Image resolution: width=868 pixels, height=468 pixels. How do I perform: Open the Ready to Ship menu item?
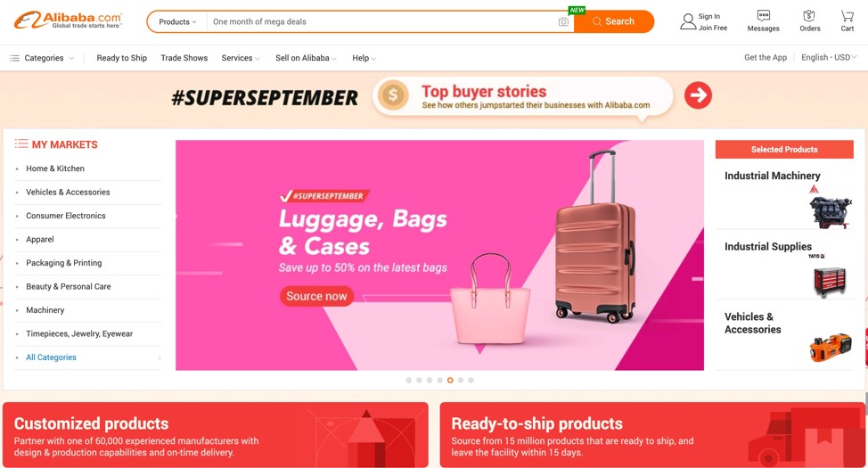coord(122,58)
